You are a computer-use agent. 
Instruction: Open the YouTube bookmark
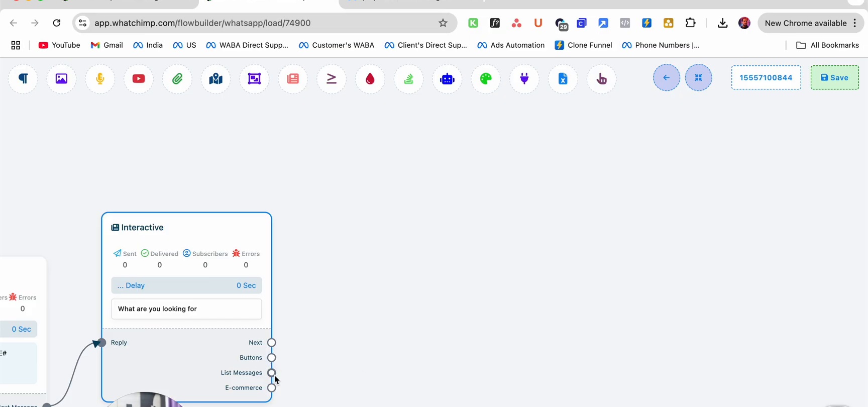59,45
